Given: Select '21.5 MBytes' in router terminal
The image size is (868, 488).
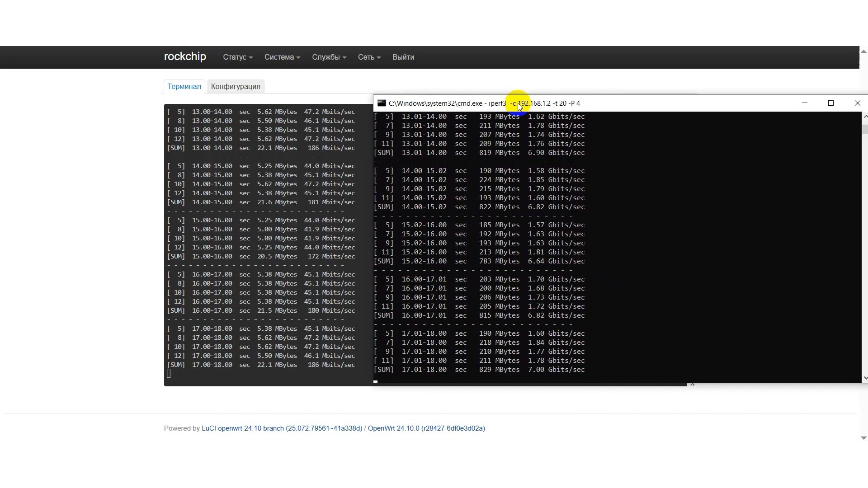Looking at the screenshot, I should click(x=277, y=310).
